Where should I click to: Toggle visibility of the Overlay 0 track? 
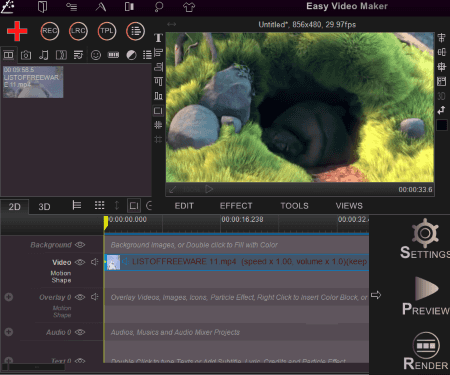pyautogui.click(x=80, y=297)
